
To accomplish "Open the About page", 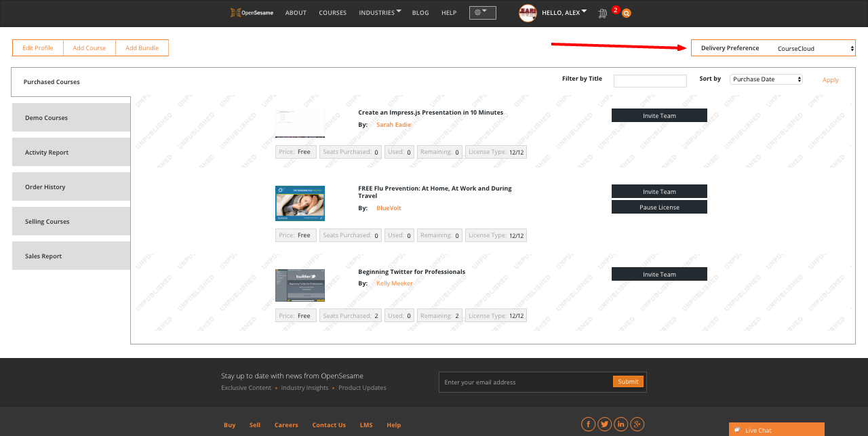I will pos(296,13).
